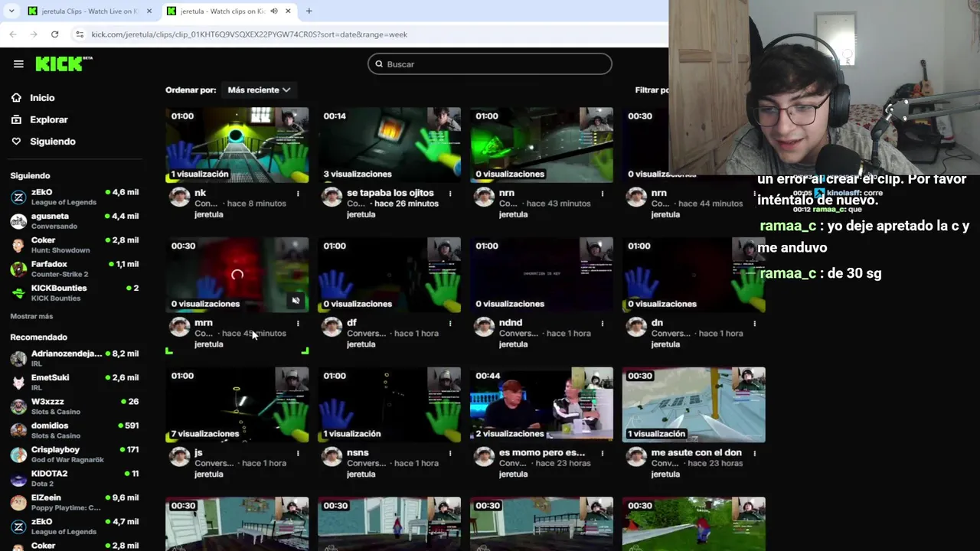Screen dimensions: 980x551
Task: Open options menu for clip dn
Action: (755, 324)
